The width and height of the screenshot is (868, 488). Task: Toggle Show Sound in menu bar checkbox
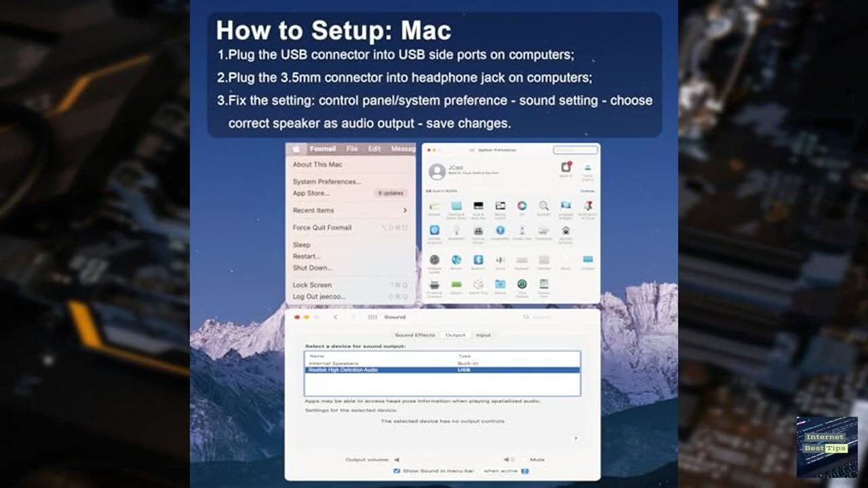(x=397, y=470)
